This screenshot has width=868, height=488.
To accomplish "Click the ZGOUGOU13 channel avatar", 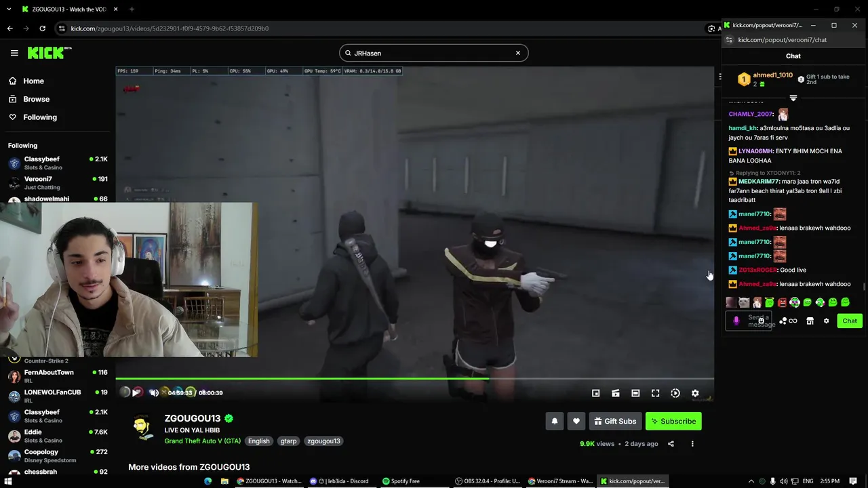I will click(x=142, y=428).
